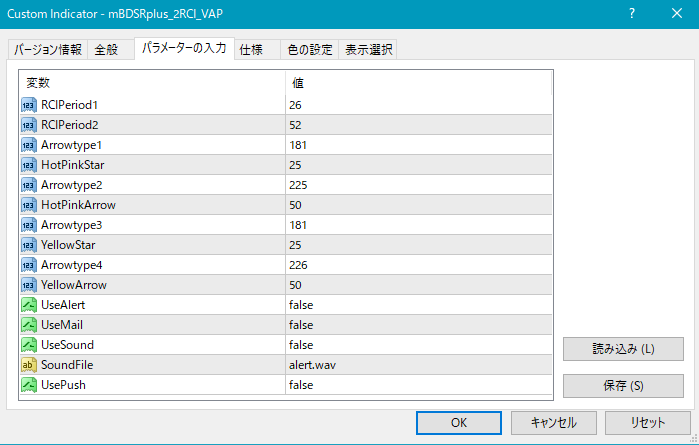Click the boolean icon next to UseMail
The image size is (699, 445).
(x=28, y=325)
